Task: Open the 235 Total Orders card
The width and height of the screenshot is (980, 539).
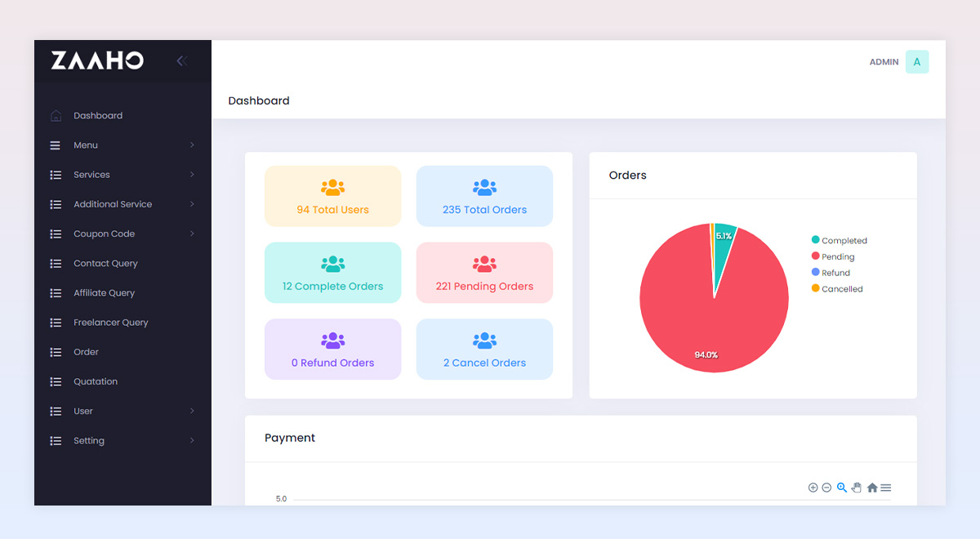Action: [x=484, y=196]
